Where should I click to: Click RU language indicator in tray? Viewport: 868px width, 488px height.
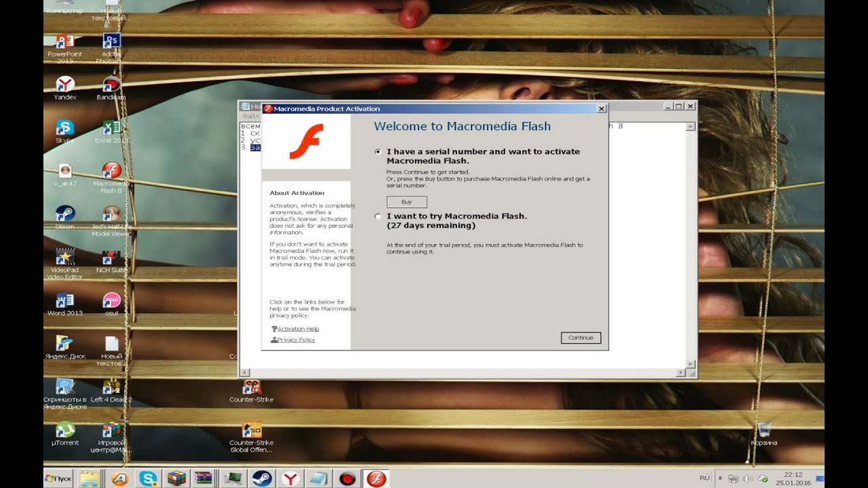click(x=705, y=478)
